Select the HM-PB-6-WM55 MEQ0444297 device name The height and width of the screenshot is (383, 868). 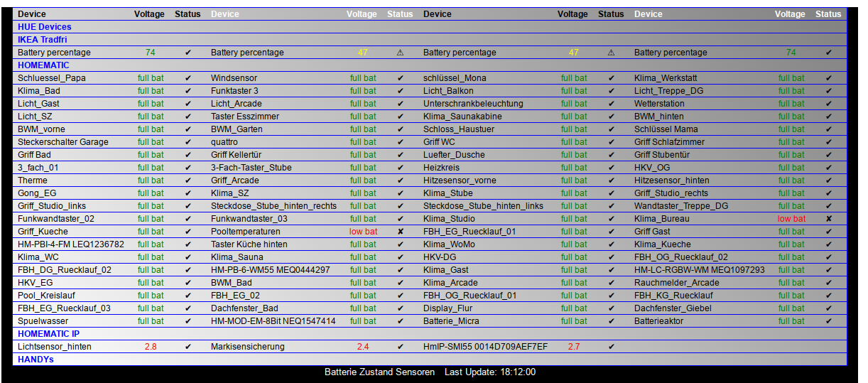coord(271,270)
